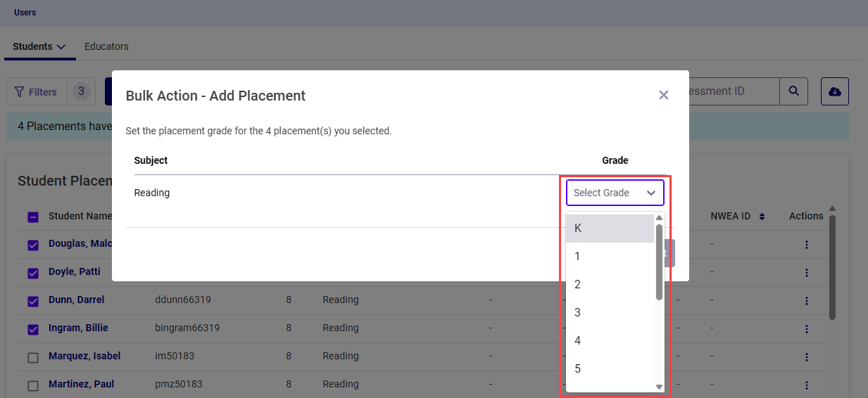Open the Select Grade dropdown

(615, 193)
